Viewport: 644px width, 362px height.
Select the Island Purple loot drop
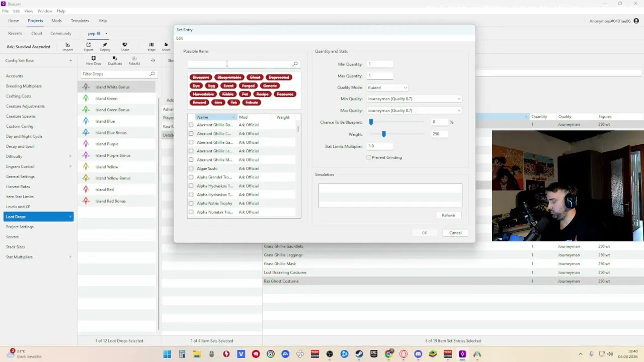click(116, 144)
